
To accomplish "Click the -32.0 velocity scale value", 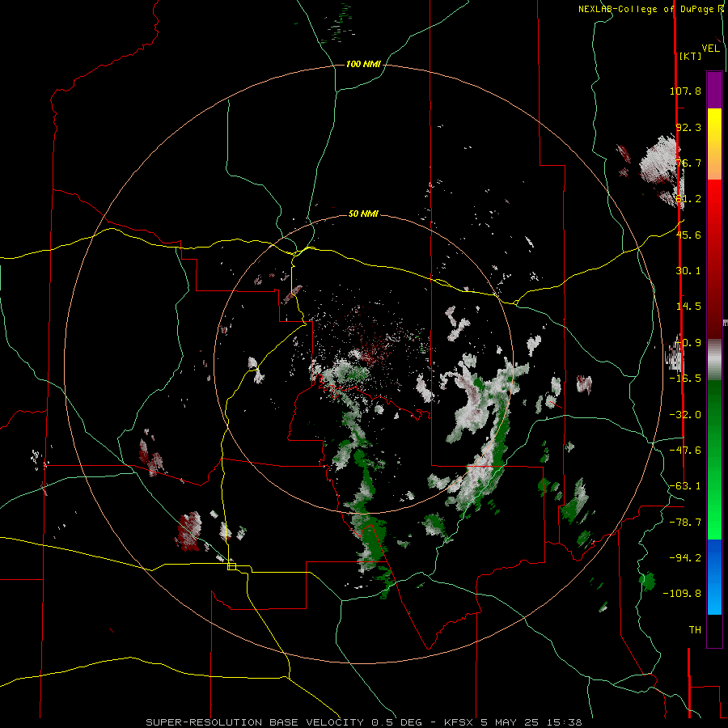I will click(685, 415).
